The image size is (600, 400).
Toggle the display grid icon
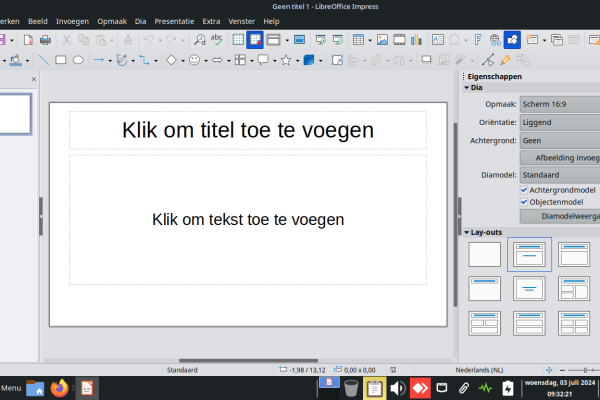pyautogui.click(x=238, y=40)
